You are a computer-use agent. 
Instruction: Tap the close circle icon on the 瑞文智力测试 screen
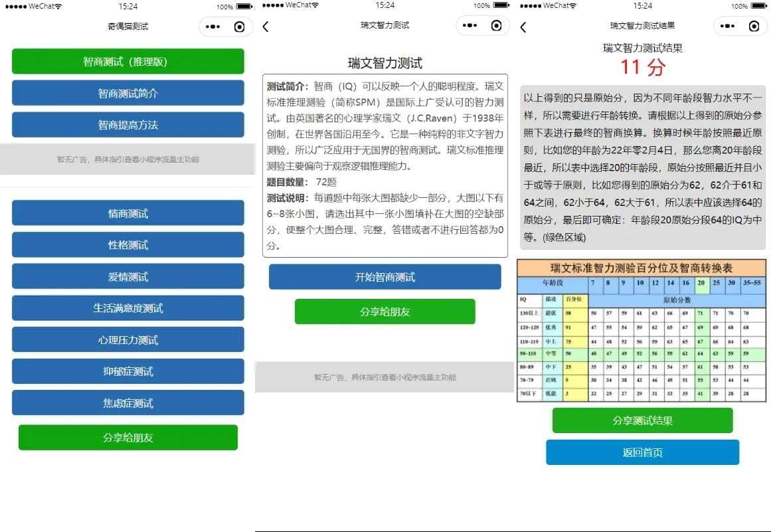(497, 25)
